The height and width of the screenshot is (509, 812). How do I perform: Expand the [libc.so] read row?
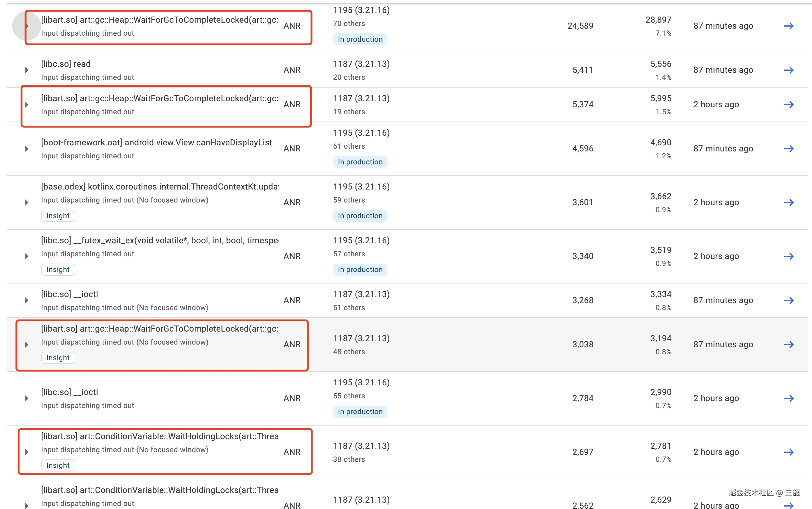[x=27, y=70]
